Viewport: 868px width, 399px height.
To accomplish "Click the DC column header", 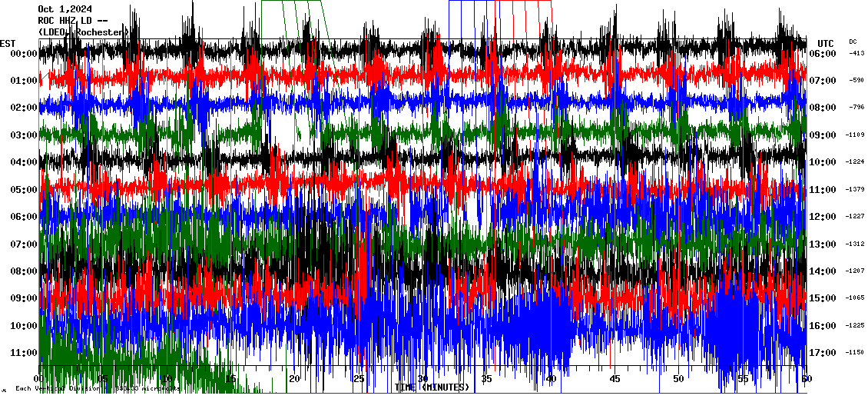I will [x=853, y=42].
